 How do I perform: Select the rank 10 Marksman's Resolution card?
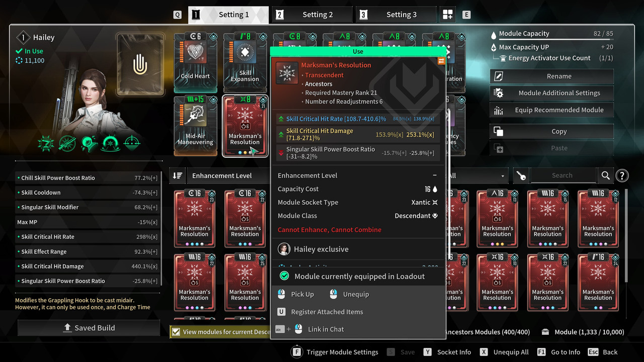(x=497, y=283)
